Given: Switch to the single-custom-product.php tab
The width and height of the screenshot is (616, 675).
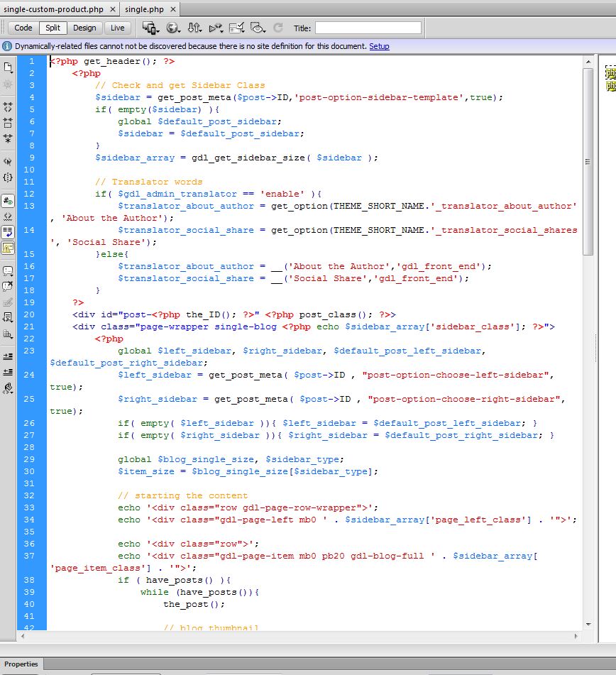Looking at the screenshot, I should click(x=50, y=9).
